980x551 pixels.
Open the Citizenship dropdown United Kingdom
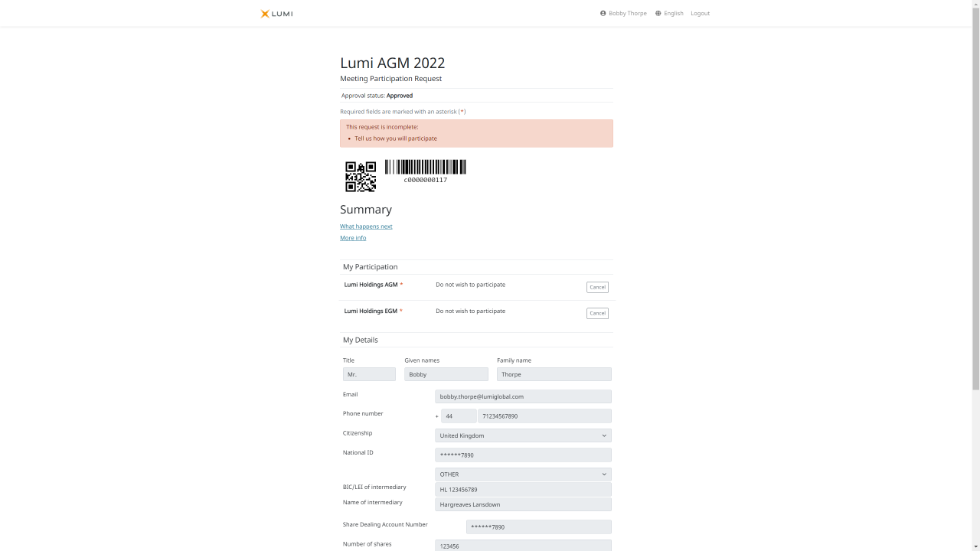coord(524,435)
